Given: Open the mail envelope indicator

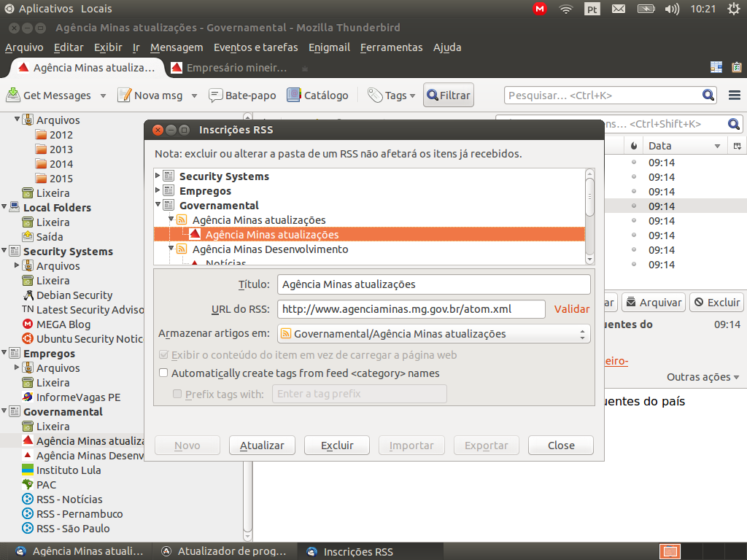Looking at the screenshot, I should click(x=619, y=9).
